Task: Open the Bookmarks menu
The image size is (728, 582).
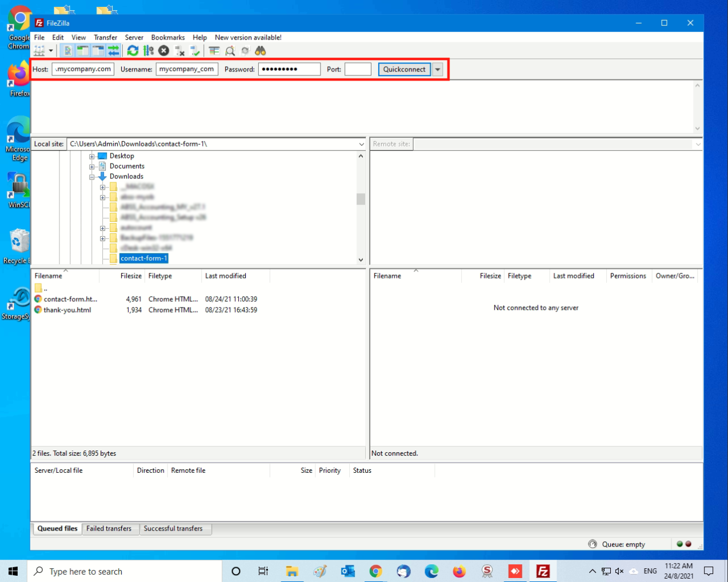Action: (167, 38)
